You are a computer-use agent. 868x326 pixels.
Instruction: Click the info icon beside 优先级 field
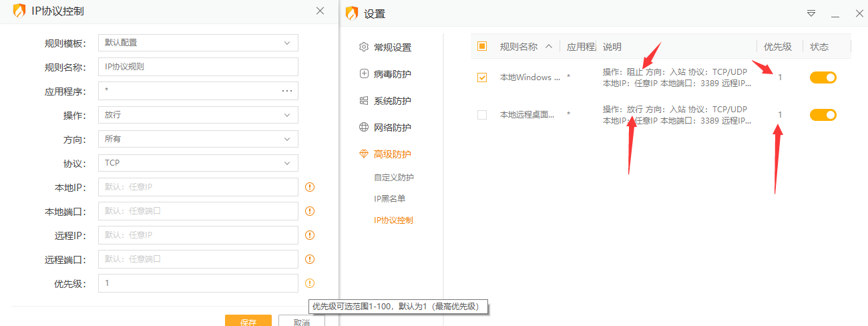pyautogui.click(x=310, y=283)
